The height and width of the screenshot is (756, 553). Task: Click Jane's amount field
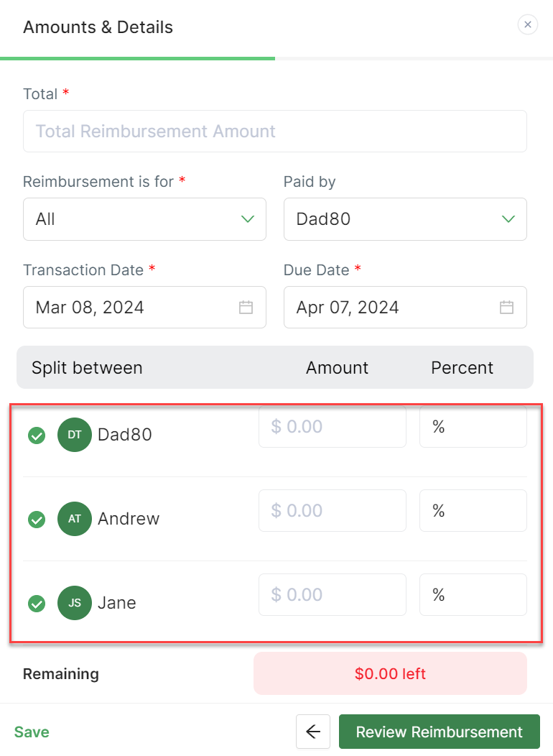332,595
